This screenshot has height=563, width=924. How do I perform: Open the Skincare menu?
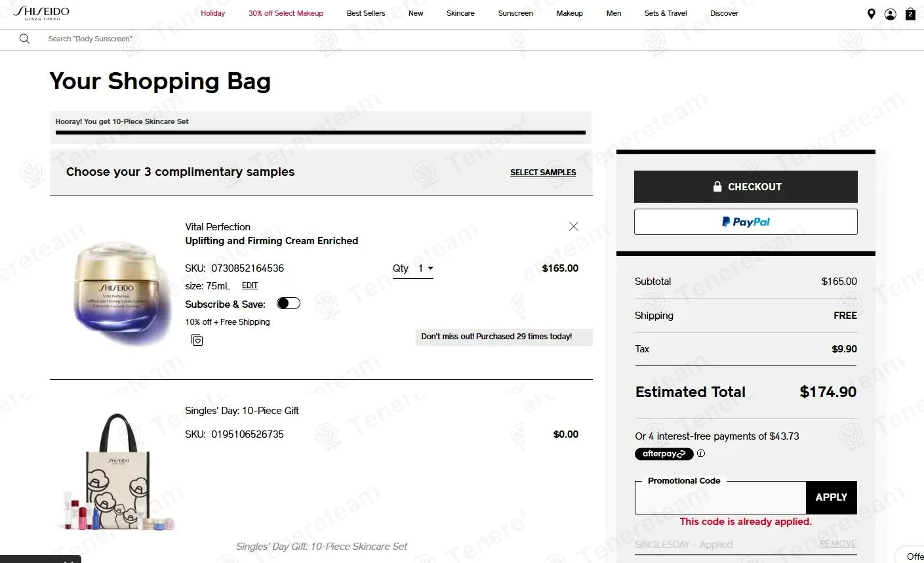coord(460,13)
